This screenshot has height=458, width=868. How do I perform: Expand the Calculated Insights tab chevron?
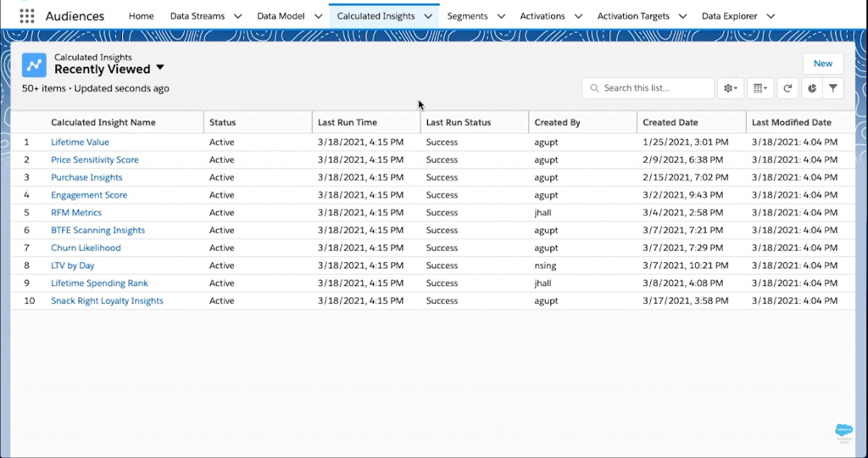point(428,16)
